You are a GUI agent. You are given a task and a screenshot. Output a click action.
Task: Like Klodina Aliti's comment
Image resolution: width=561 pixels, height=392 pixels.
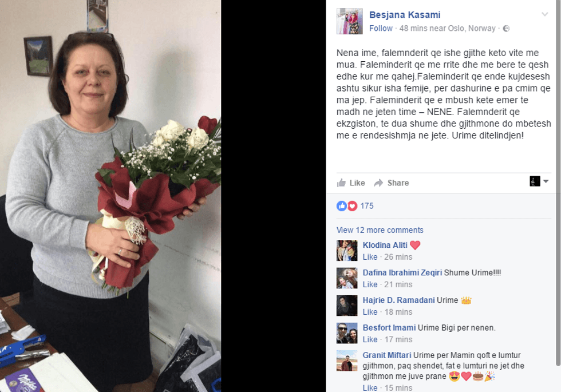370,257
